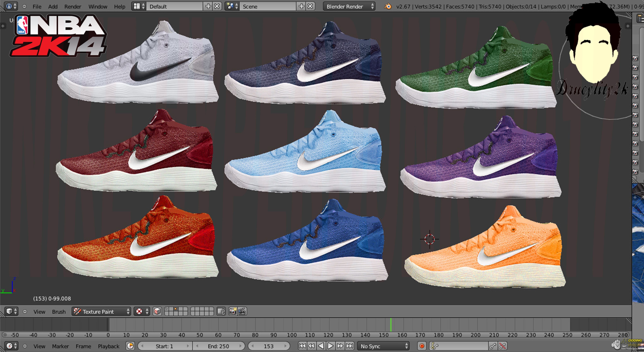Open the No Sync playback dropdown
Image resolution: width=644 pixels, height=352 pixels.
pyautogui.click(x=383, y=346)
